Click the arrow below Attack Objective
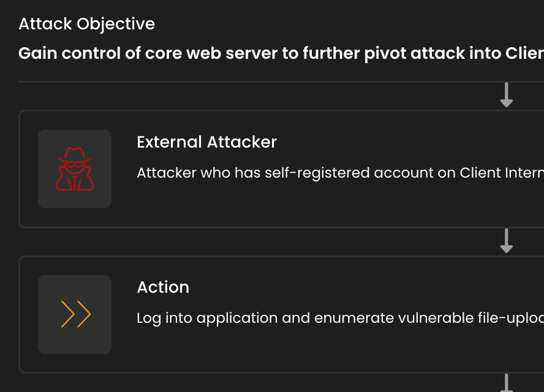Viewport: 544px width, 392px height. coord(507,95)
